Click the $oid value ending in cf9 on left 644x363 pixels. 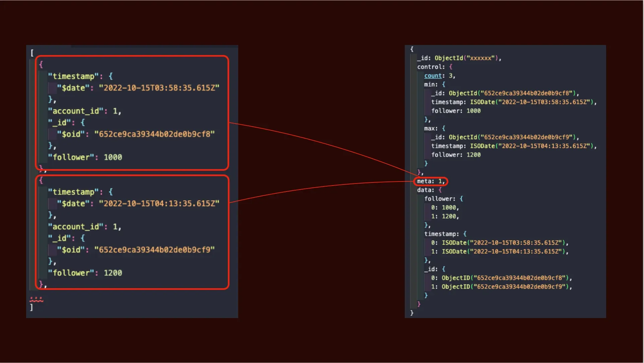[x=154, y=250]
